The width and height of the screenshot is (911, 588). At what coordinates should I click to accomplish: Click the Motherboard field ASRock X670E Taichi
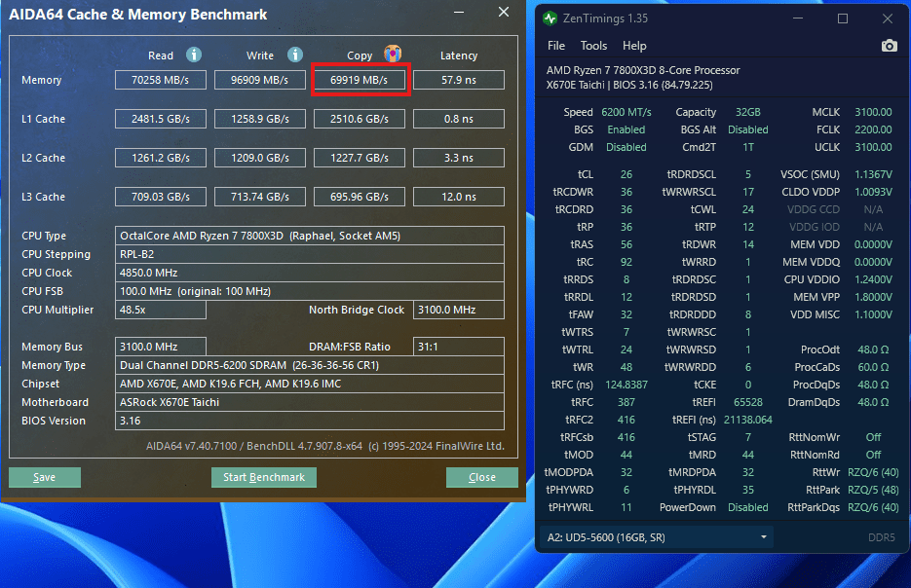click(x=310, y=402)
